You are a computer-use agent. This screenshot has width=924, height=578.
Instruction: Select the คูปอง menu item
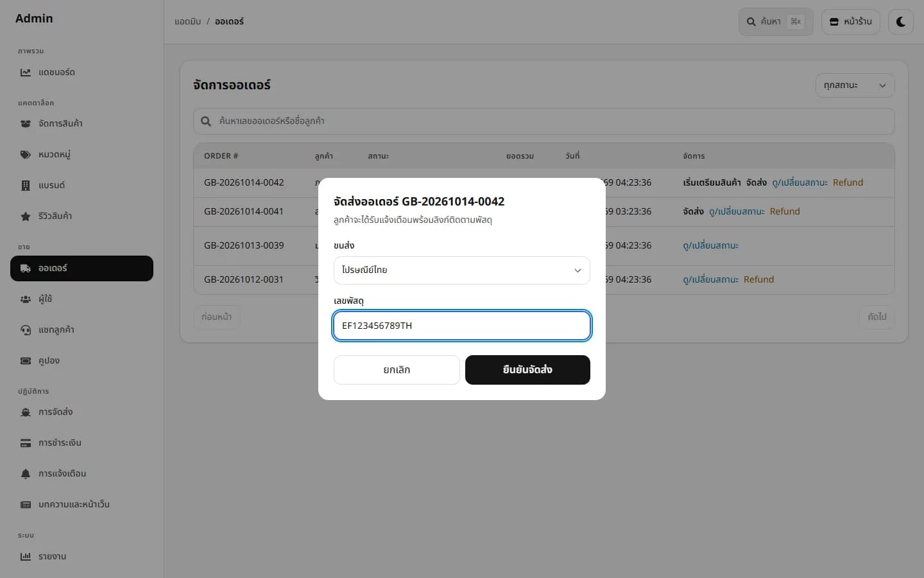[81, 361]
